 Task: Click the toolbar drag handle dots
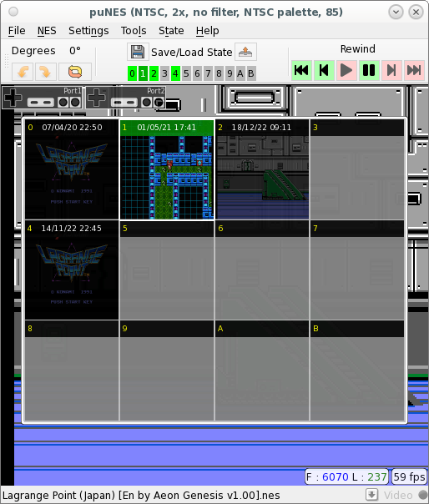coord(6,61)
